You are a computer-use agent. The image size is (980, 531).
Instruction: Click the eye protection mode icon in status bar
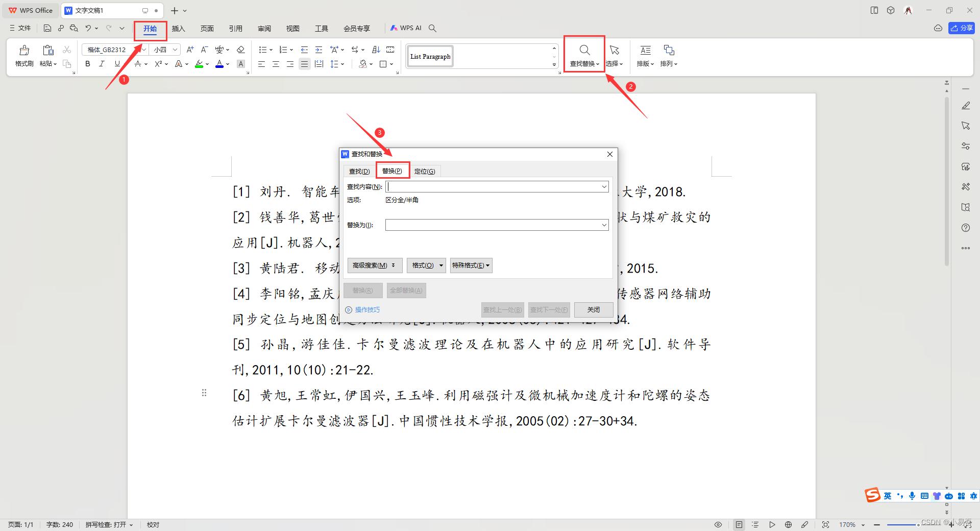(718, 524)
